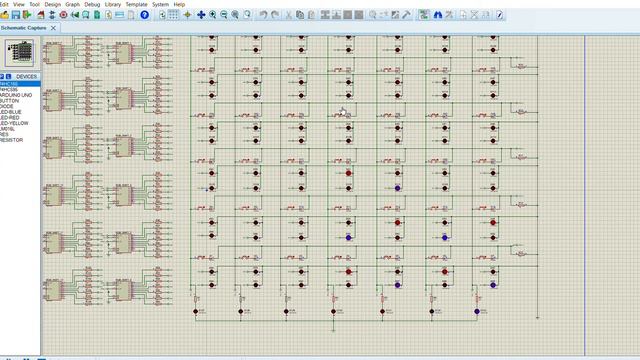This screenshot has width=640, height=360.
Task: Click the Copy to clipboard icon
Action: (300, 15)
